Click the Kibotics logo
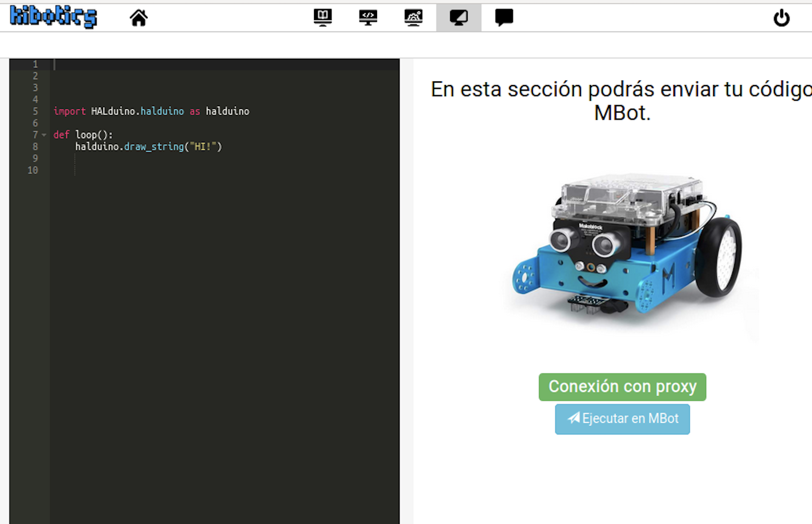 [x=53, y=17]
